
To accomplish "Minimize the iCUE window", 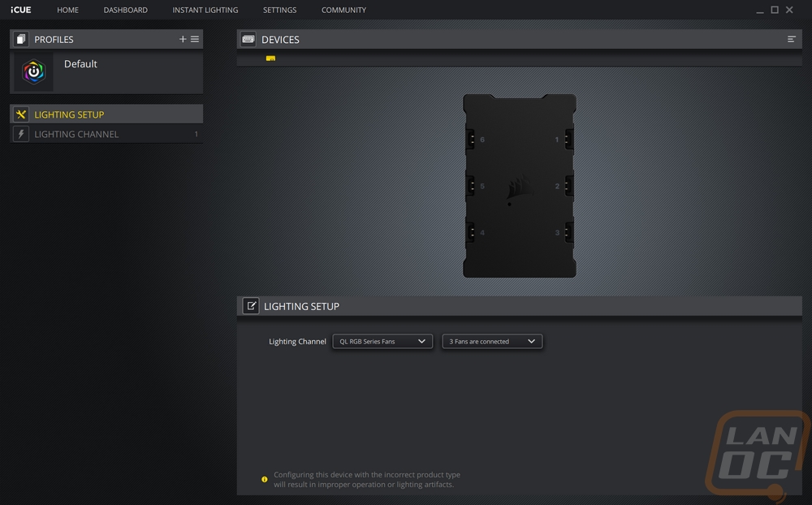I will coord(760,11).
